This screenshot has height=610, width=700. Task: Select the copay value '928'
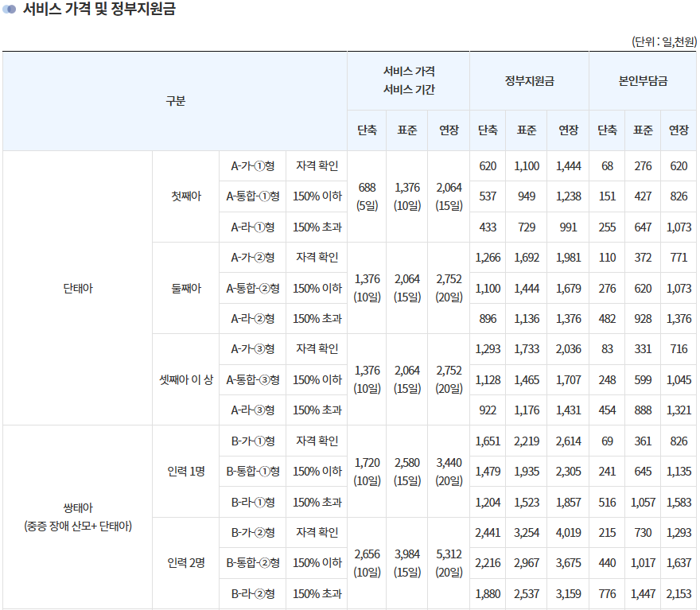643,319
